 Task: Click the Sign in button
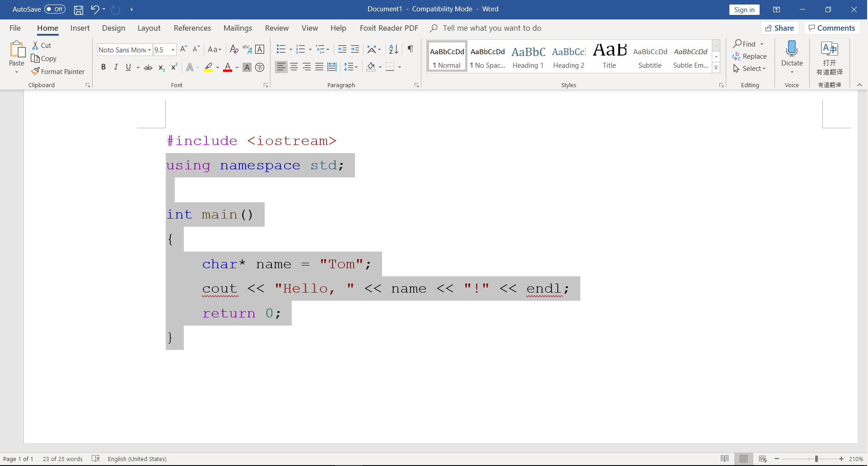744,9
